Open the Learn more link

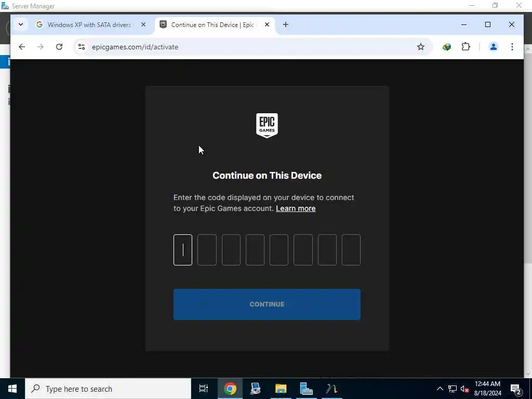[x=296, y=208]
